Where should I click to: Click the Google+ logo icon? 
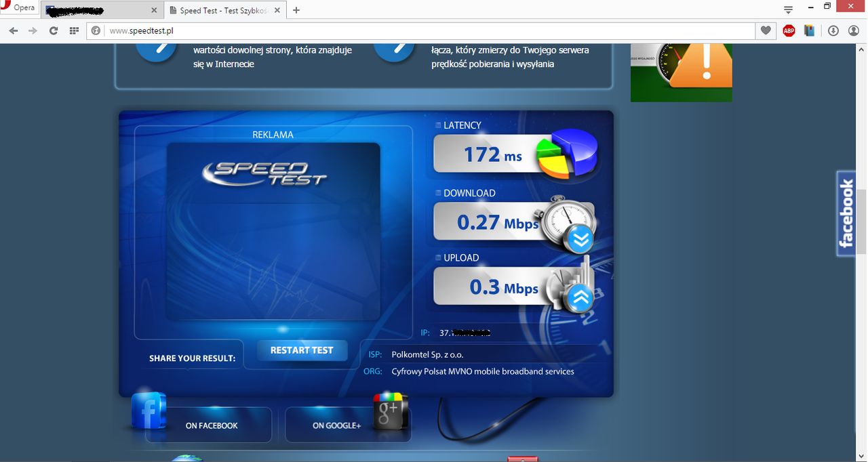pyautogui.click(x=391, y=411)
